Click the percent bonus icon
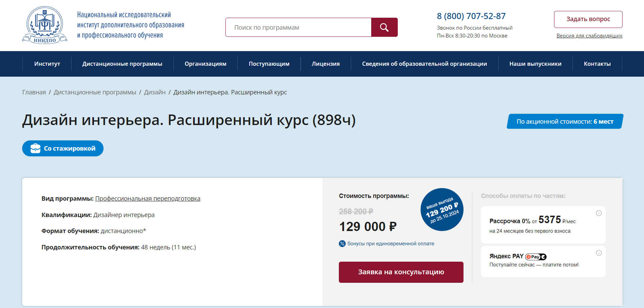The image size is (644, 308). pos(342,244)
